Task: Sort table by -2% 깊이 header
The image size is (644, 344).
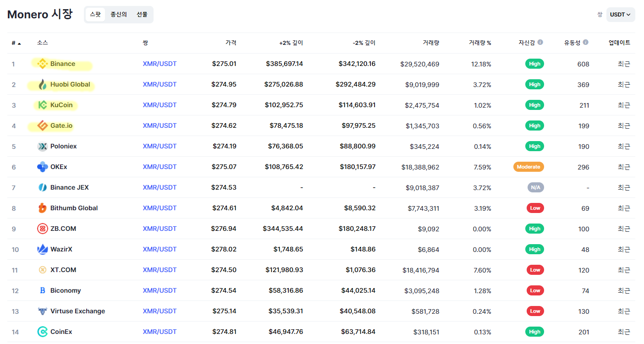Action: tap(364, 43)
